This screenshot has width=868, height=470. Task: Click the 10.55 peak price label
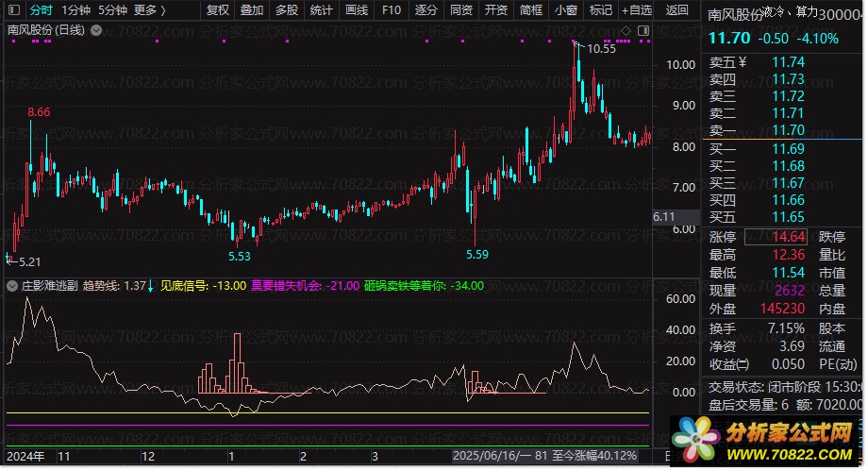(x=601, y=49)
